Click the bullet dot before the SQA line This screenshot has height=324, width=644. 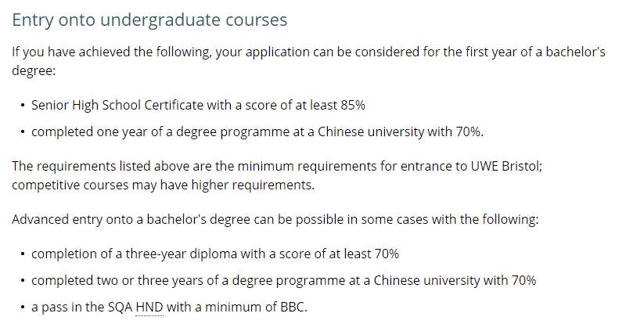click(x=23, y=308)
